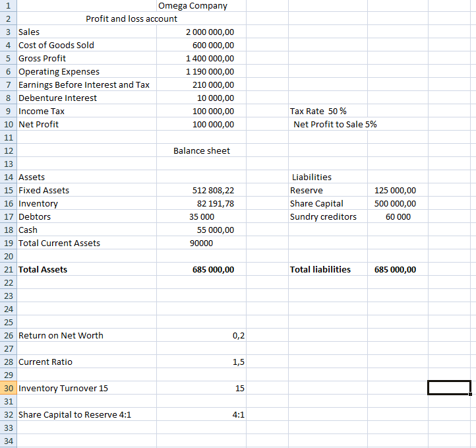Select Return on Net Worth value 0,2
476x448 pixels.
click(238, 335)
